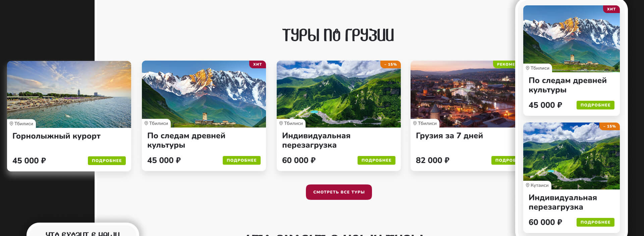
Task: Click the Грузия за 7 дней title link
Action: [x=449, y=136]
